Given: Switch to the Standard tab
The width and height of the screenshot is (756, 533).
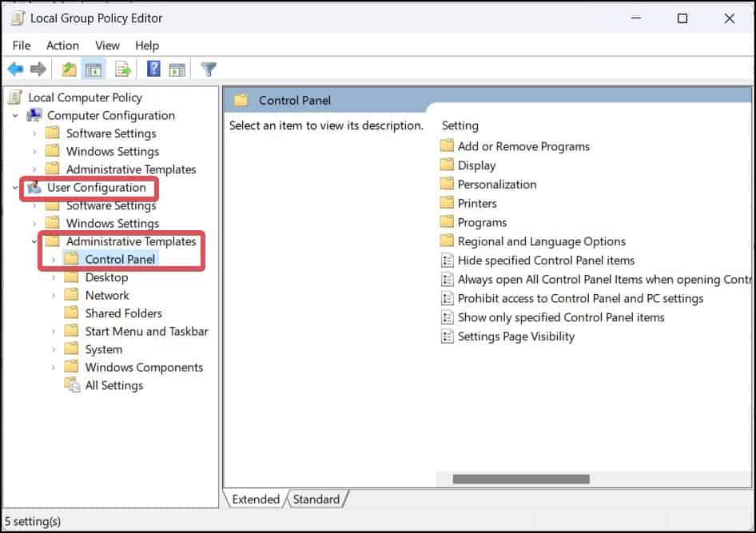Looking at the screenshot, I should pos(316,499).
